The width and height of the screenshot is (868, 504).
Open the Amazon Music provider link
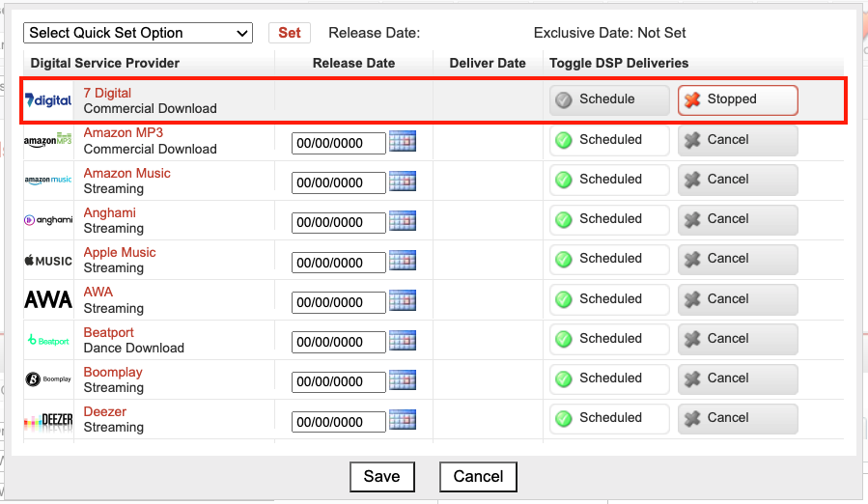126,173
